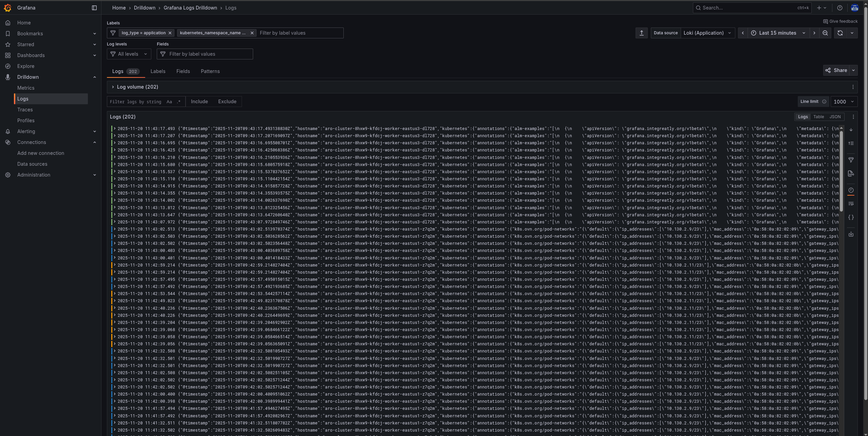This screenshot has width=868, height=436.
Task: Enable regex matching in filter field
Action: (178, 102)
